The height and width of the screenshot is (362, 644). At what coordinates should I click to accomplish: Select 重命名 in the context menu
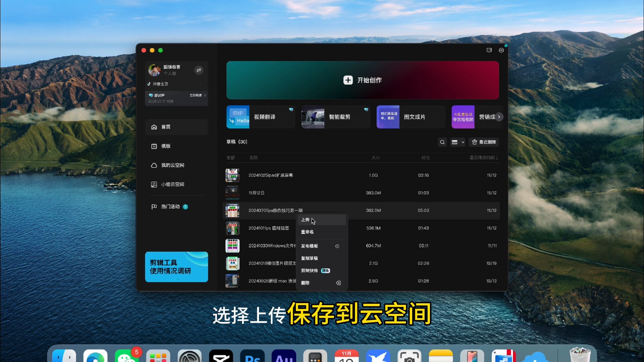pyautogui.click(x=321, y=232)
